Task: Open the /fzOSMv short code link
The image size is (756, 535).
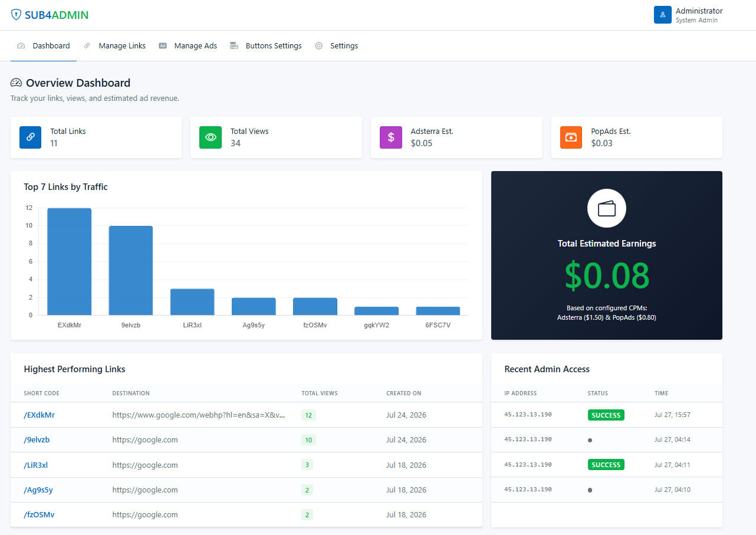Action: (39, 514)
